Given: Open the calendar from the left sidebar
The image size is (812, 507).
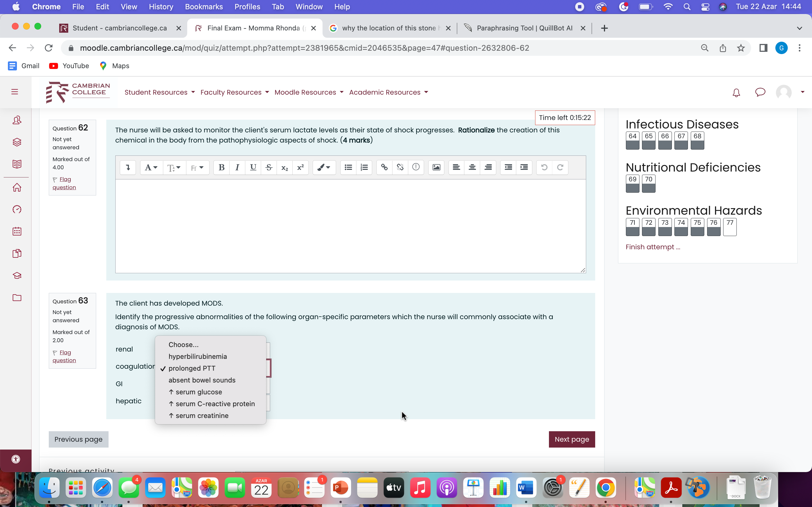Looking at the screenshot, I should 16,231.
